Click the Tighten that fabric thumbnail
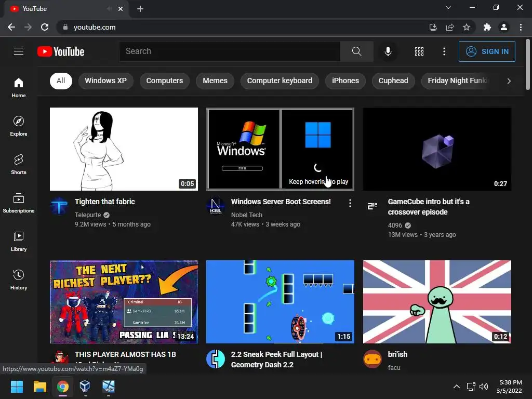This screenshot has width=532, height=399. 124,149
